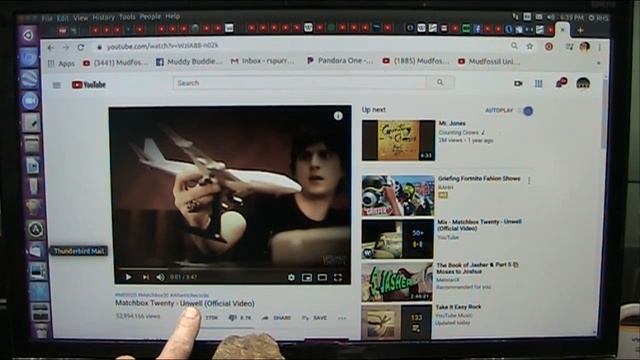The width and height of the screenshot is (640, 360).
Task: Open the Mudfossil Uni... bookmark
Action: pos(489,61)
